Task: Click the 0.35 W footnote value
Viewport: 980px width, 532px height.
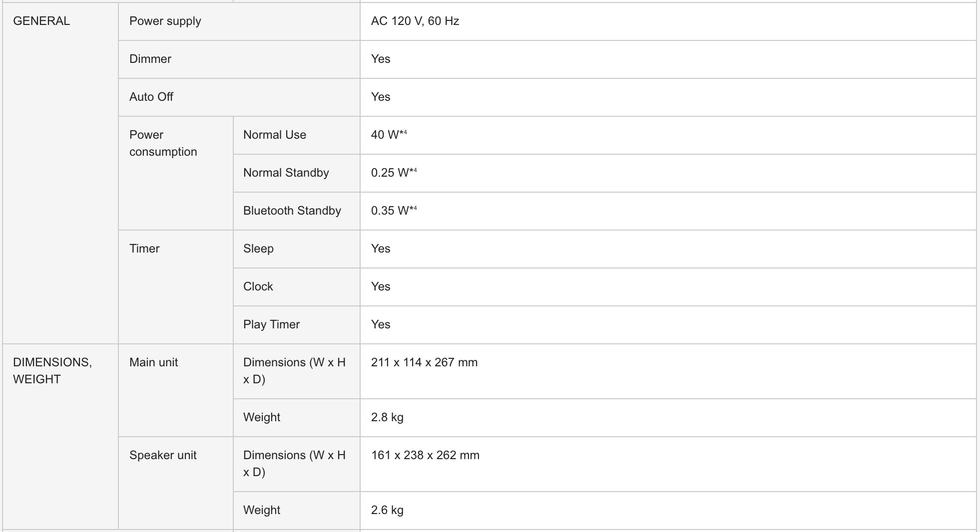Action: click(394, 211)
